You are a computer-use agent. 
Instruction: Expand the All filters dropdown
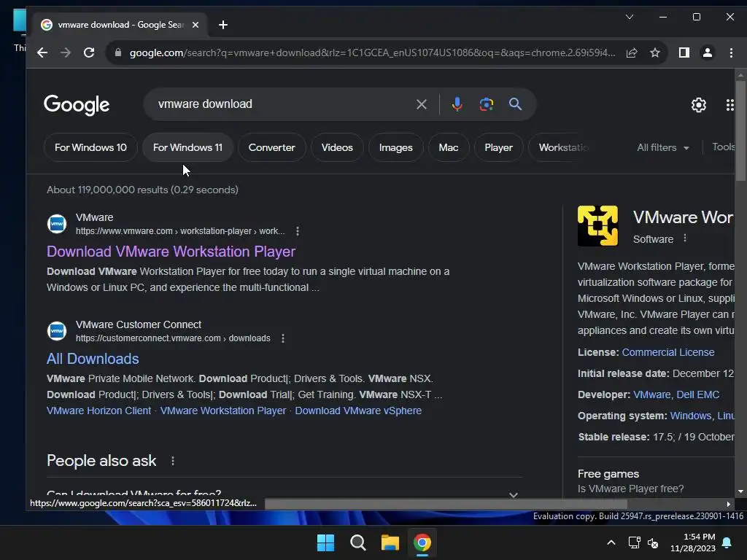[x=663, y=147]
